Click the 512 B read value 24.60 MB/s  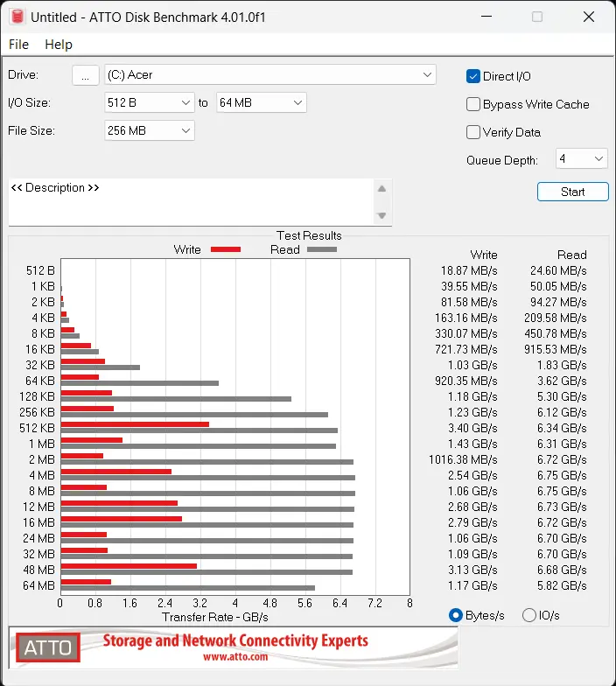(558, 271)
